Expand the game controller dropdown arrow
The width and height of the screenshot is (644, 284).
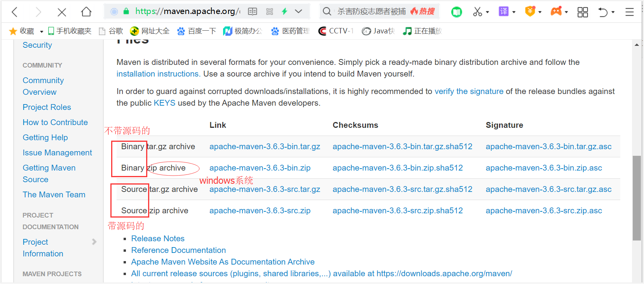pyautogui.click(x=566, y=12)
